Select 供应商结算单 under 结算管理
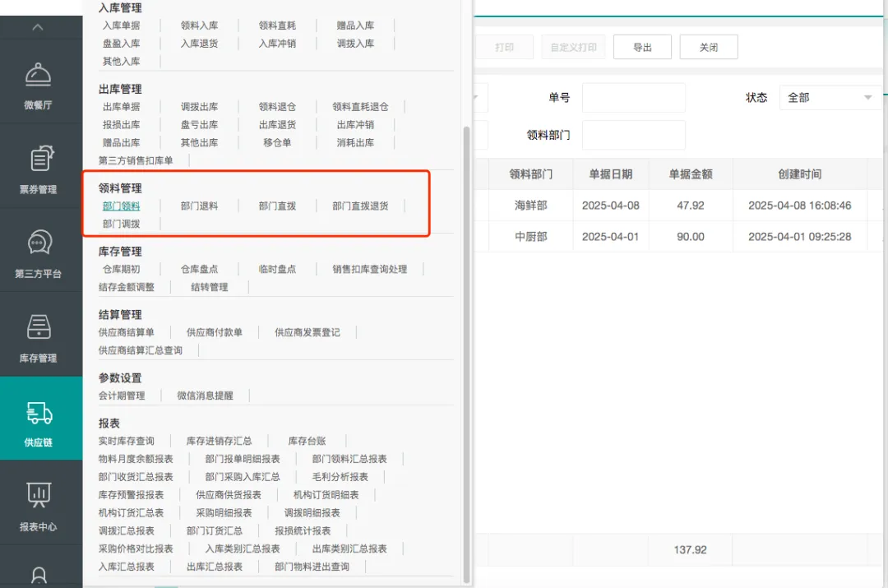 point(126,332)
